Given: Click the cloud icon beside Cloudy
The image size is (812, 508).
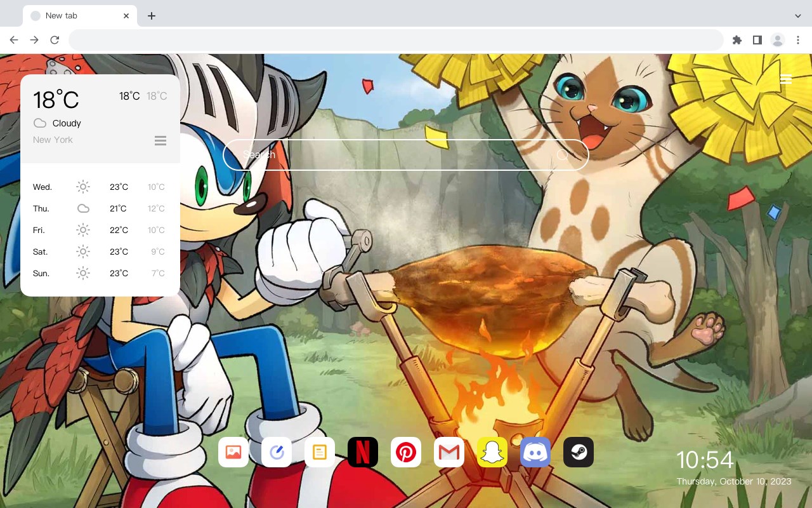Looking at the screenshot, I should click(40, 123).
